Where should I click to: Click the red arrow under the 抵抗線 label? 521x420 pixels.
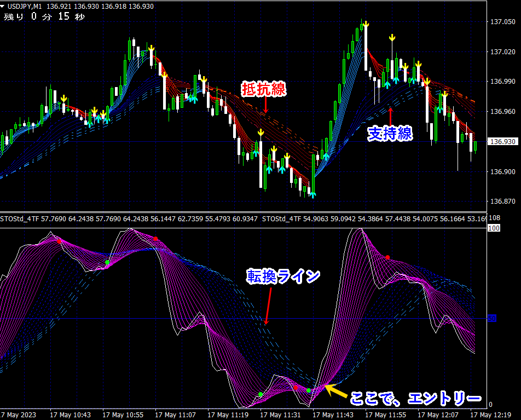click(x=265, y=105)
